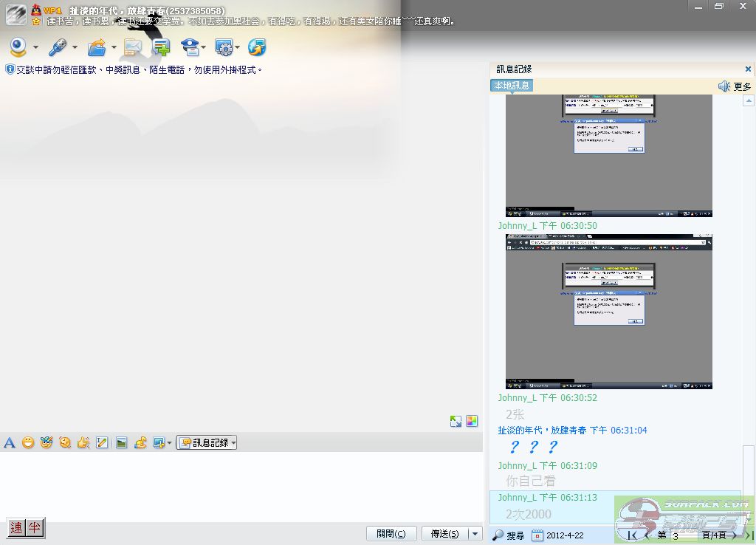Send a window shake nudge
The width and height of the screenshot is (756, 545).
pos(83,443)
